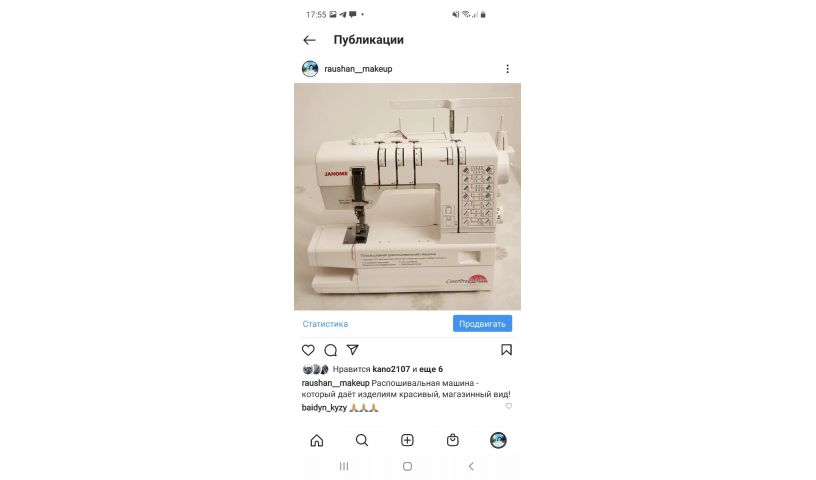This screenshot has height=480, width=816.
Task: Go to the Home tab in bottom bar
Action: (317, 440)
